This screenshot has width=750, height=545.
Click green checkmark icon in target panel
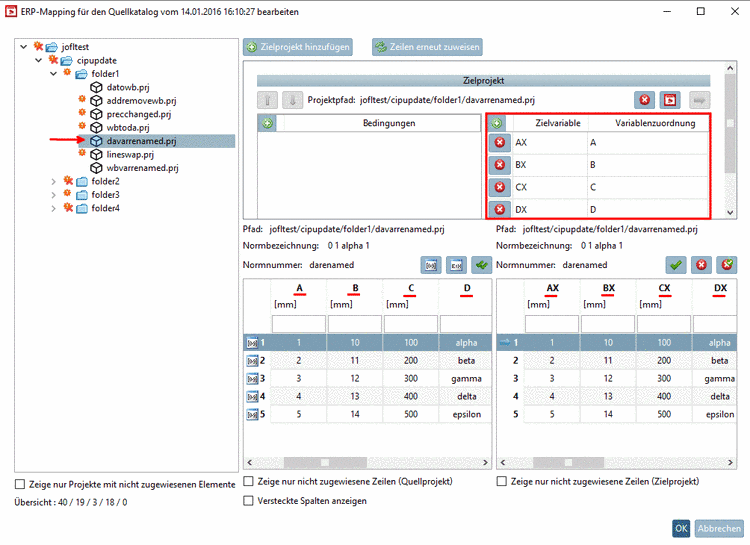pyautogui.click(x=676, y=265)
